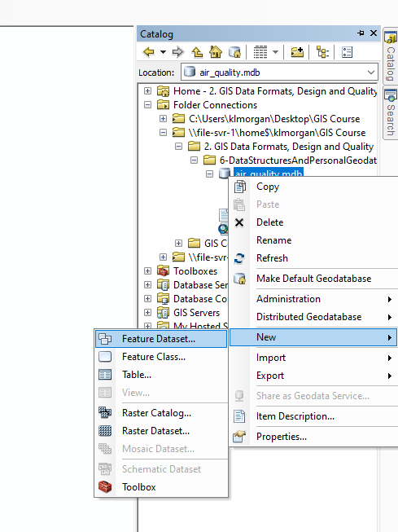The width and height of the screenshot is (398, 532).
Task: Click the view type grid icon
Action: (260, 52)
